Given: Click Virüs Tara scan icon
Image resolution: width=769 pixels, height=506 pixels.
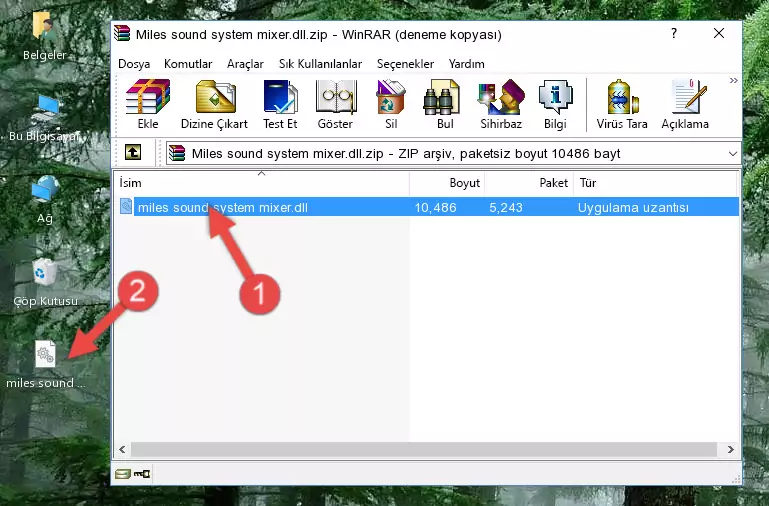Looking at the screenshot, I should pos(622,104).
